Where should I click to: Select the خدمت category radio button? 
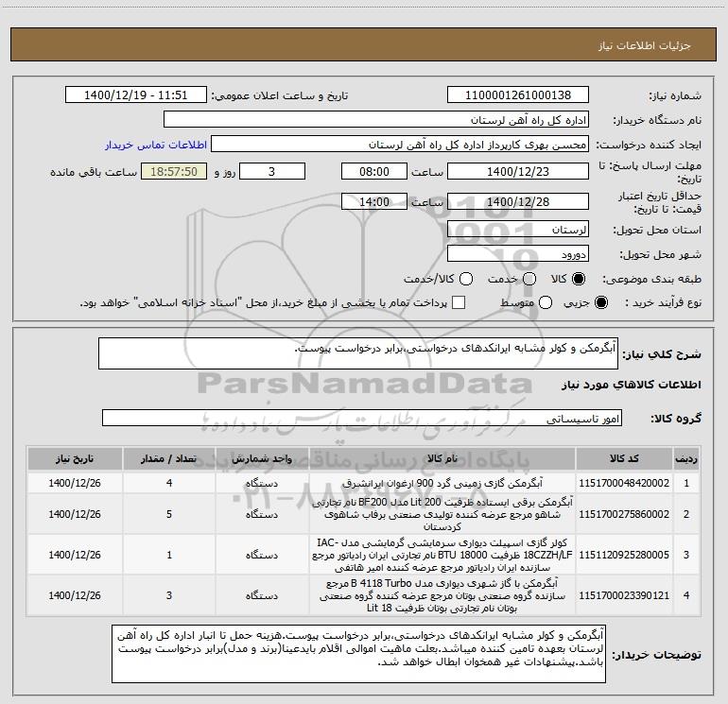[x=529, y=279]
